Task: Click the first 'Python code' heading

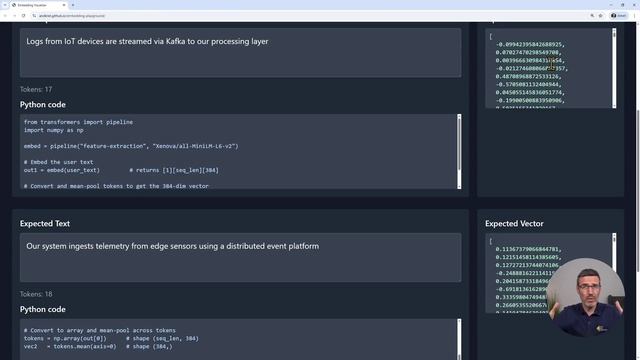Action: click(x=42, y=104)
